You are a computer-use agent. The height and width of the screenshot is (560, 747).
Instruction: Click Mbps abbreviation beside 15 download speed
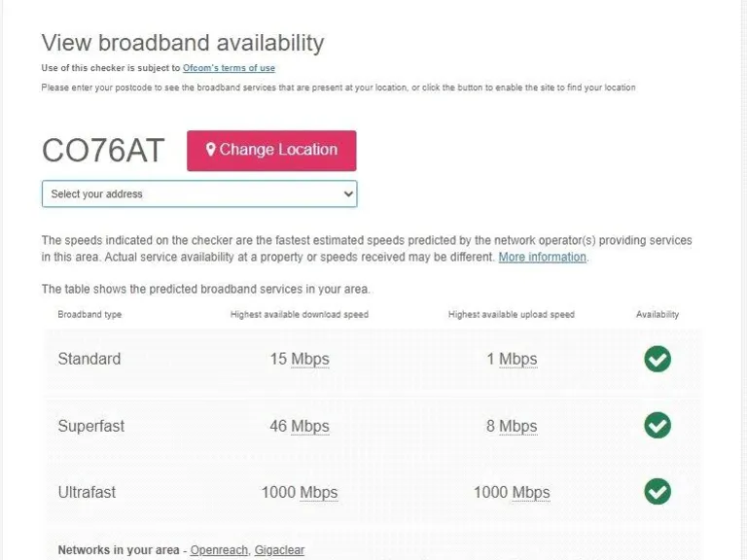310,359
